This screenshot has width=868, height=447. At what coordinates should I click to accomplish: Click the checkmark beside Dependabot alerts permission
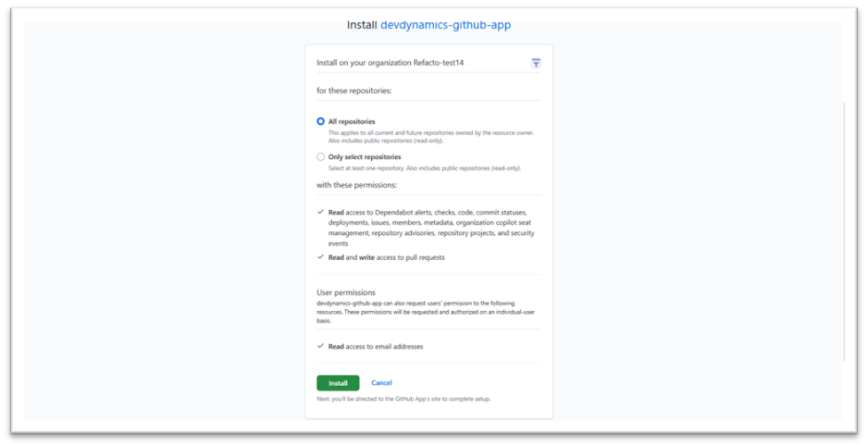[x=320, y=212]
